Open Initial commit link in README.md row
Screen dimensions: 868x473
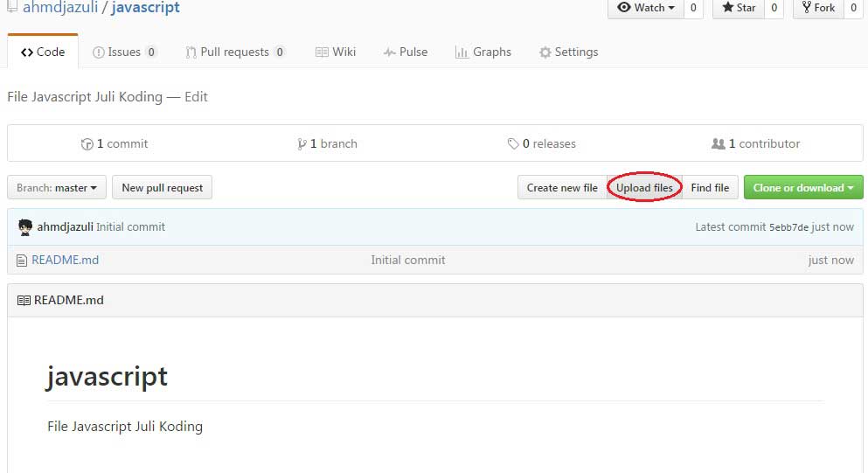[x=408, y=260]
